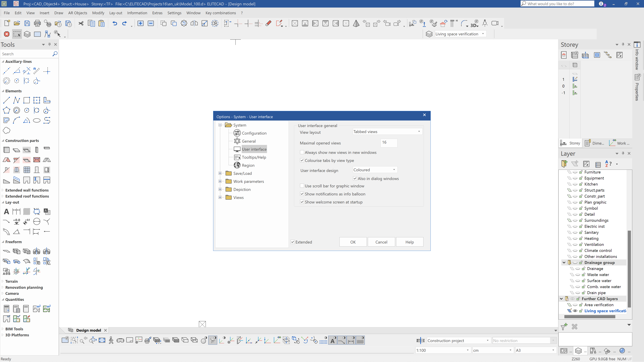This screenshot has width=644, height=362.
Task: Click the Maximal opened views input field
Action: (x=389, y=143)
